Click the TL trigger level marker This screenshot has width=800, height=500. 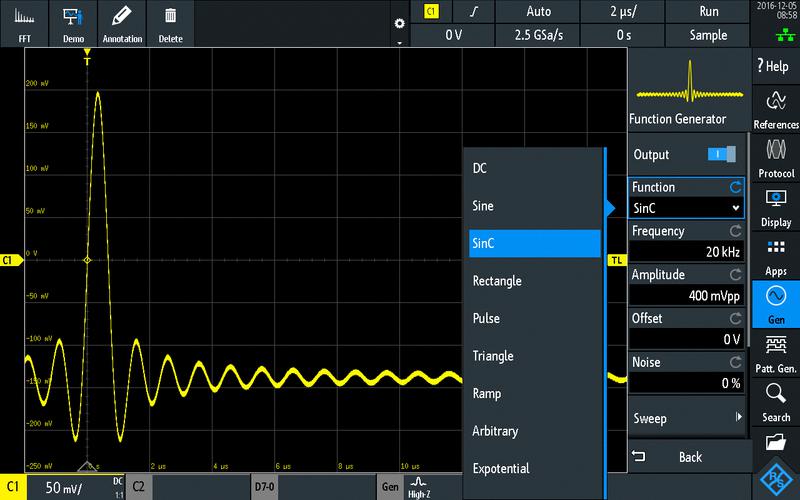tap(616, 260)
